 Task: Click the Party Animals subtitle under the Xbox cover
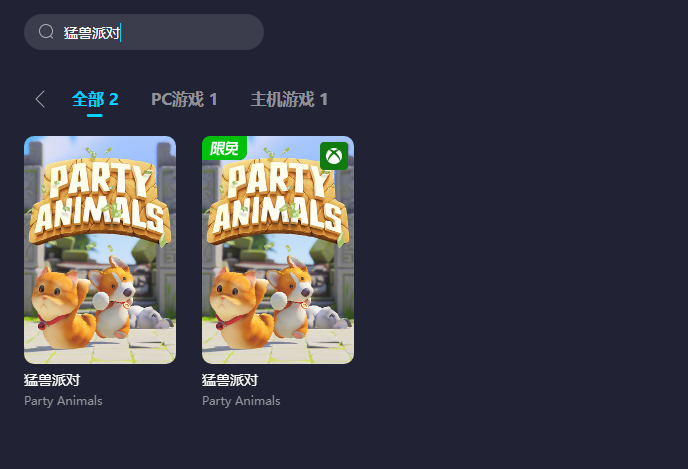pyautogui.click(x=241, y=401)
